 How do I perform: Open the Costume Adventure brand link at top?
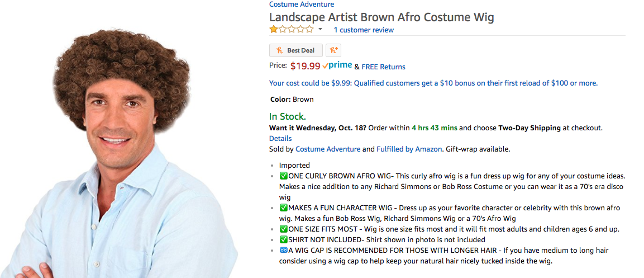(302, 4)
